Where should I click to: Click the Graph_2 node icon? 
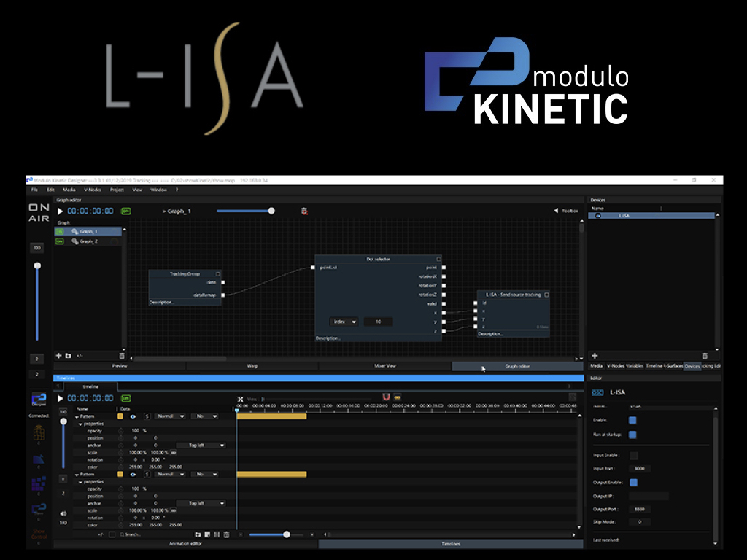(75, 241)
